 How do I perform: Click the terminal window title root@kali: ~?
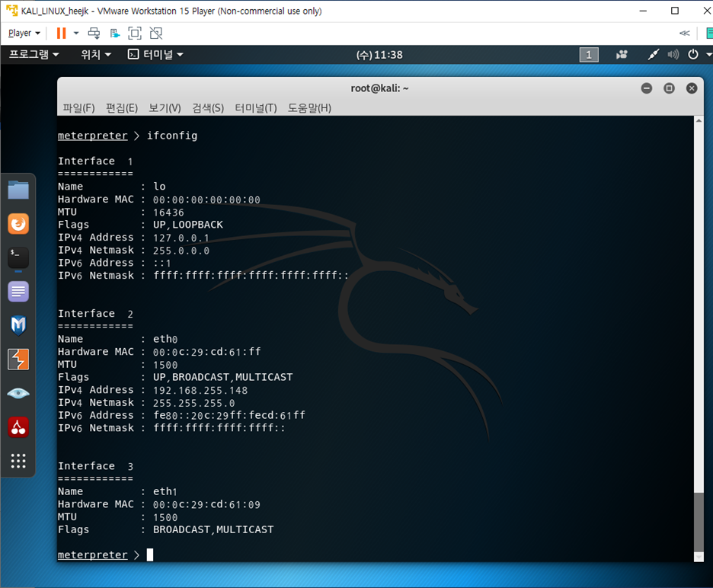(x=379, y=88)
